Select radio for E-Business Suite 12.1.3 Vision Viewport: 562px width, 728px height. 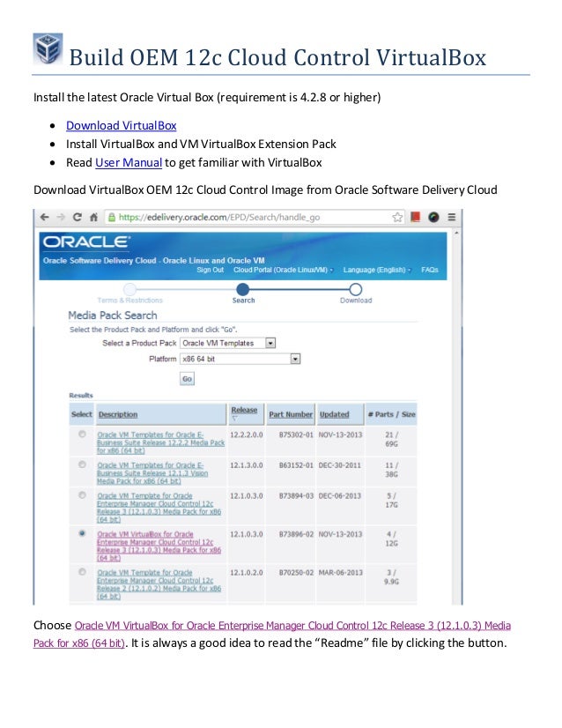[82, 464]
